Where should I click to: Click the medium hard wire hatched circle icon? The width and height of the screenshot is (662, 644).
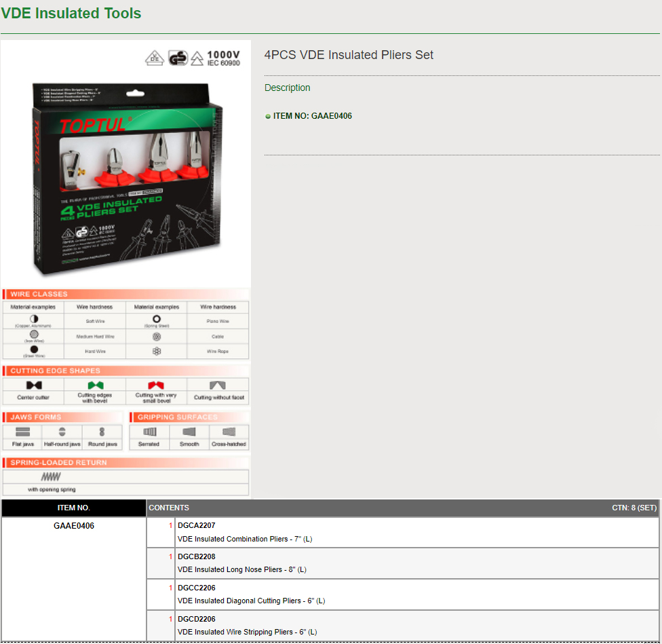coord(34,334)
